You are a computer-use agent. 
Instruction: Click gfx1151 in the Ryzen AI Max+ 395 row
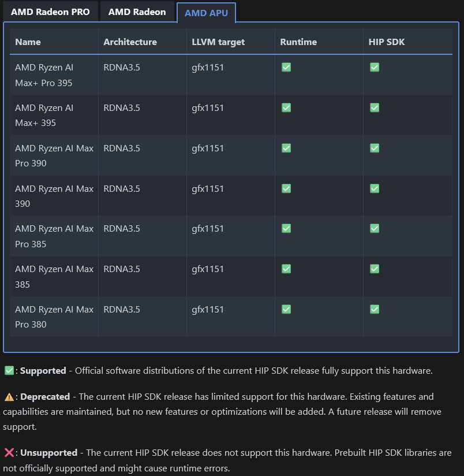point(208,108)
